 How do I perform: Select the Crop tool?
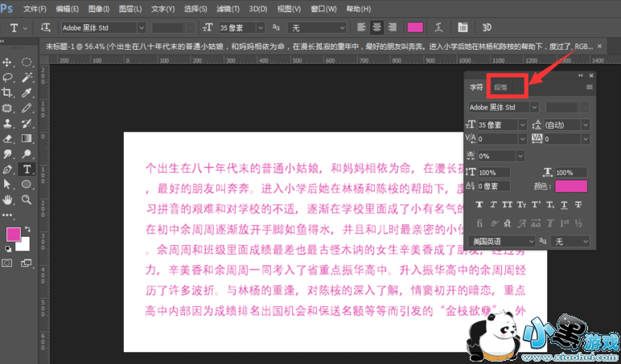(x=7, y=92)
